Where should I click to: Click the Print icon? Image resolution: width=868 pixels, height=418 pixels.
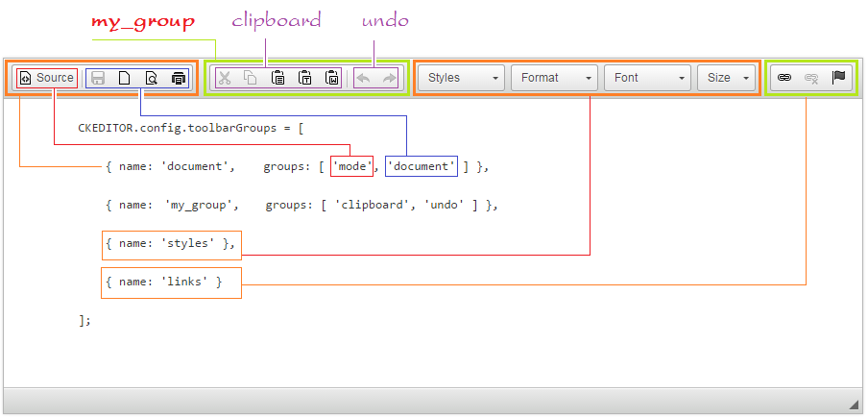tap(178, 78)
